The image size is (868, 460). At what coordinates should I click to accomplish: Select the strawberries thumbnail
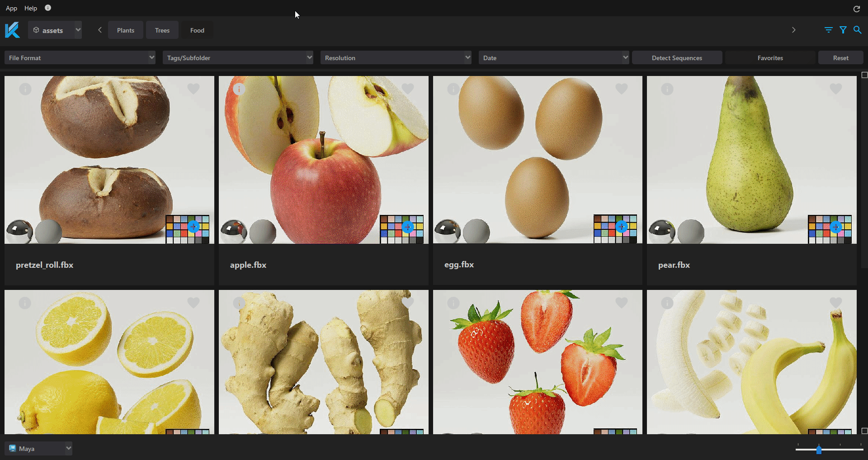[538, 362]
